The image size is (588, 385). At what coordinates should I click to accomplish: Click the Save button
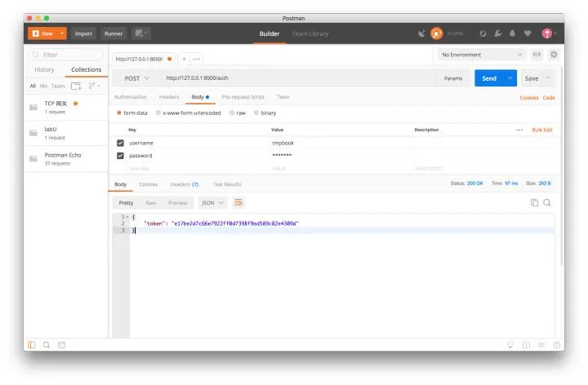pyautogui.click(x=532, y=78)
